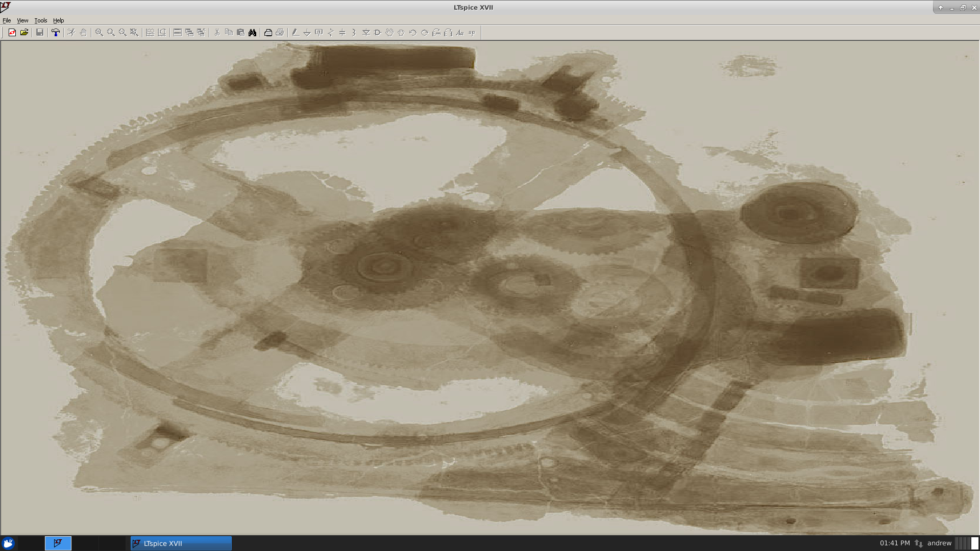Open the Component gate icon
The height and width of the screenshot is (551, 980).
click(x=378, y=33)
